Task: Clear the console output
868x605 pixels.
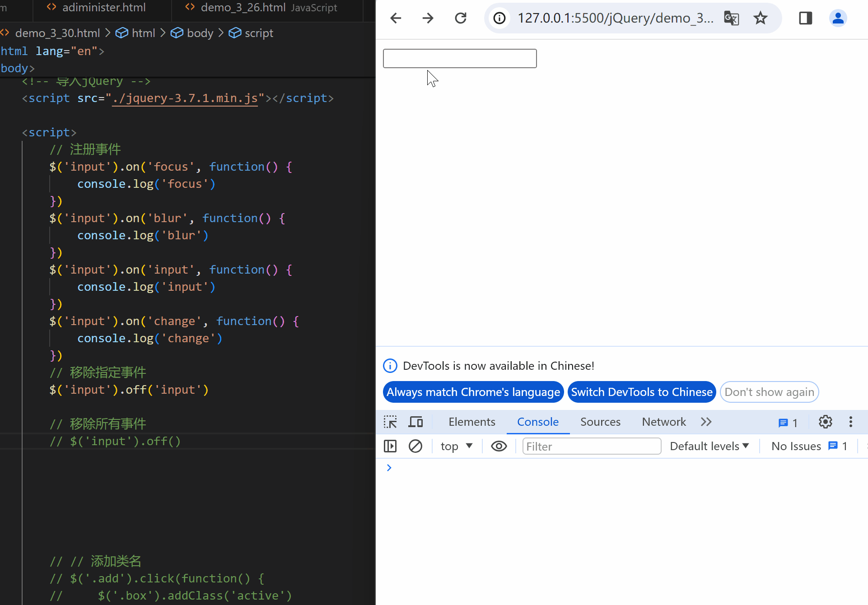Action: pyautogui.click(x=415, y=446)
